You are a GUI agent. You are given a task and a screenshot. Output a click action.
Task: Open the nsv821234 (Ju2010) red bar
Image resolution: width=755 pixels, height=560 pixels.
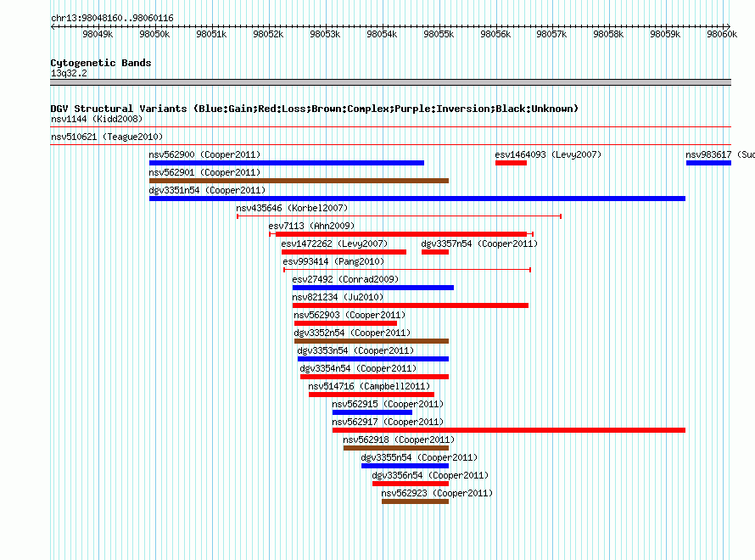tap(411, 305)
